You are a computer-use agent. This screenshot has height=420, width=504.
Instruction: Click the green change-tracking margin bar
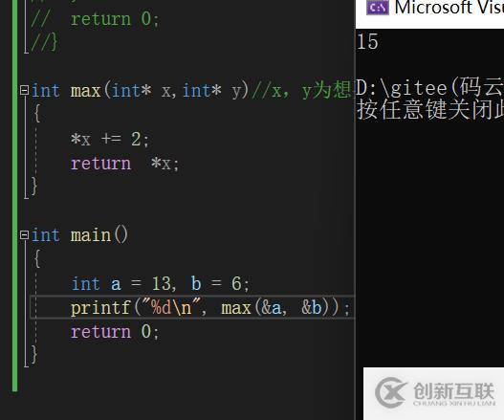pyautogui.click(x=14, y=195)
